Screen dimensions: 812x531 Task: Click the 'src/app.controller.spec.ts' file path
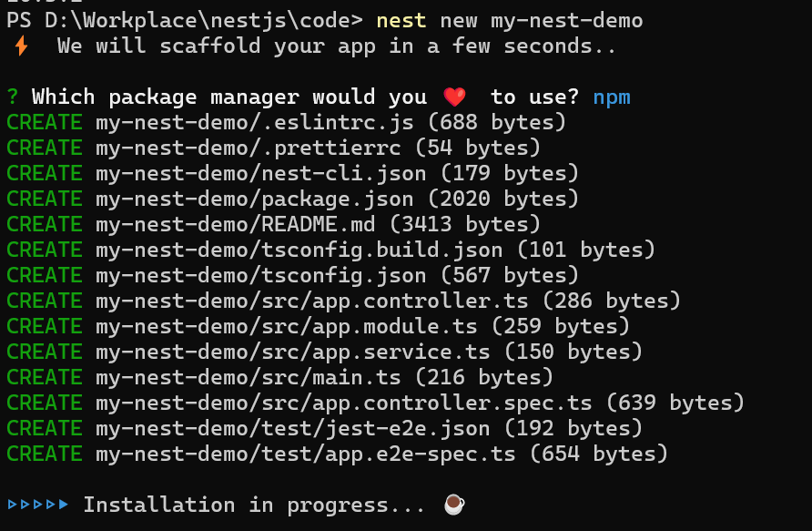click(x=427, y=403)
